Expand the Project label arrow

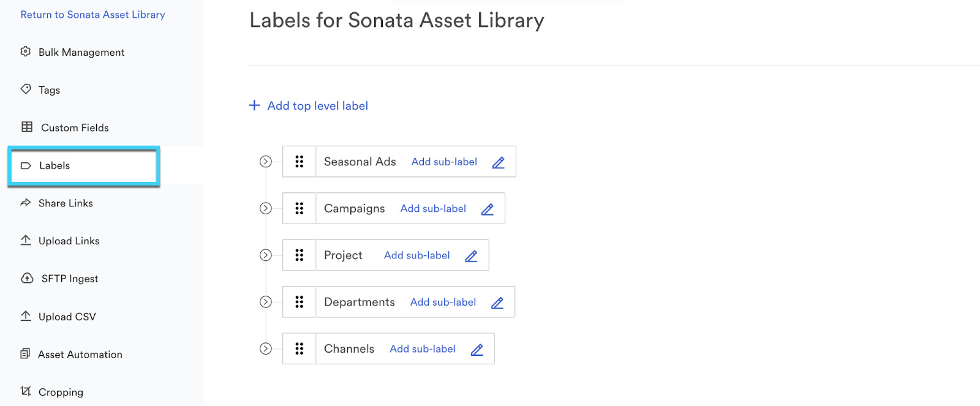tap(266, 255)
